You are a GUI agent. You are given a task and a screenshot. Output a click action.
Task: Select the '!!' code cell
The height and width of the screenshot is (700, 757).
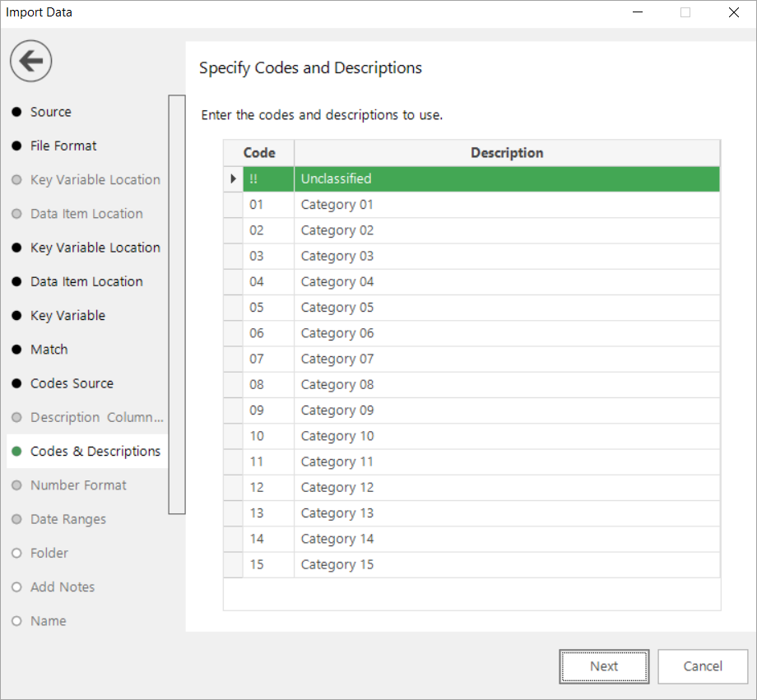(268, 179)
